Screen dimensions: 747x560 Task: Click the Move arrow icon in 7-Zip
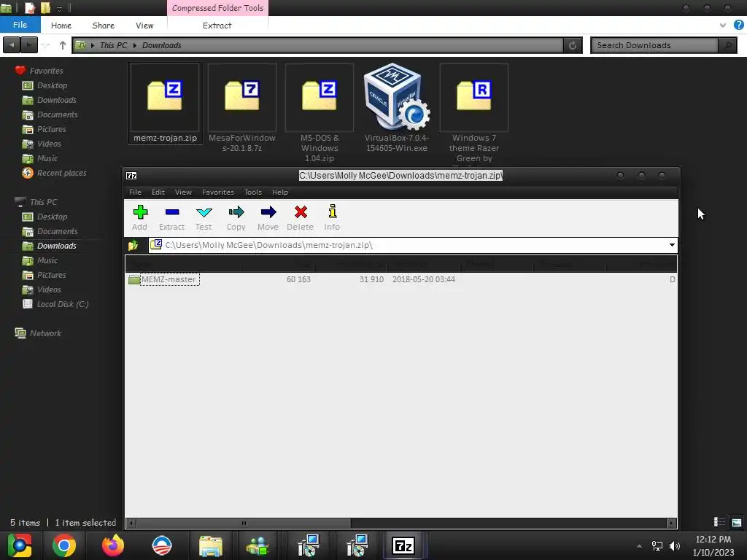tap(268, 212)
